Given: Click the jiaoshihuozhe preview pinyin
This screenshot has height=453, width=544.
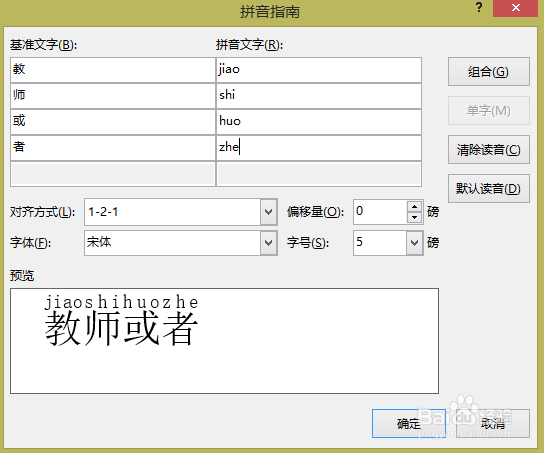Looking at the screenshot, I should point(121,302).
